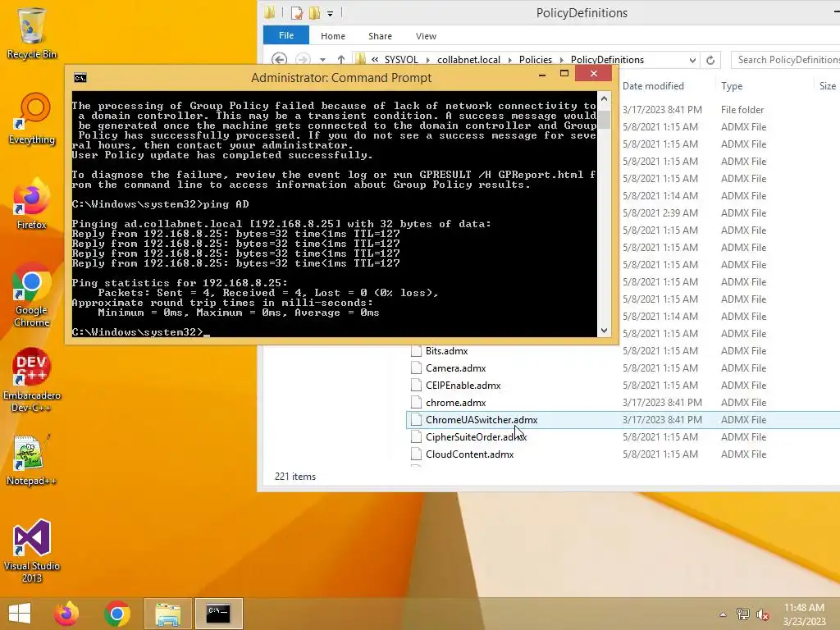Image resolution: width=840 pixels, height=630 pixels.
Task: Open the File tab in Explorer
Action: [x=286, y=35]
